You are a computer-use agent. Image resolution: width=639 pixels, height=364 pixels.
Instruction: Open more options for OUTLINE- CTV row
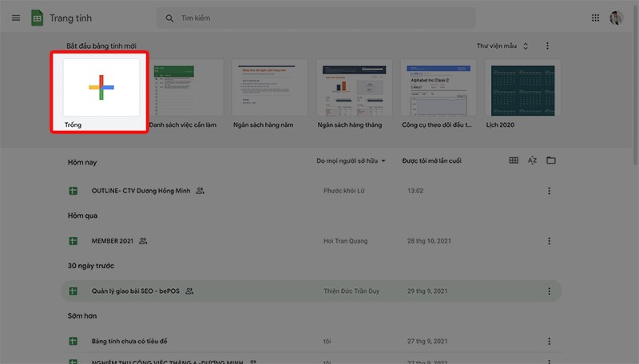pyautogui.click(x=549, y=191)
